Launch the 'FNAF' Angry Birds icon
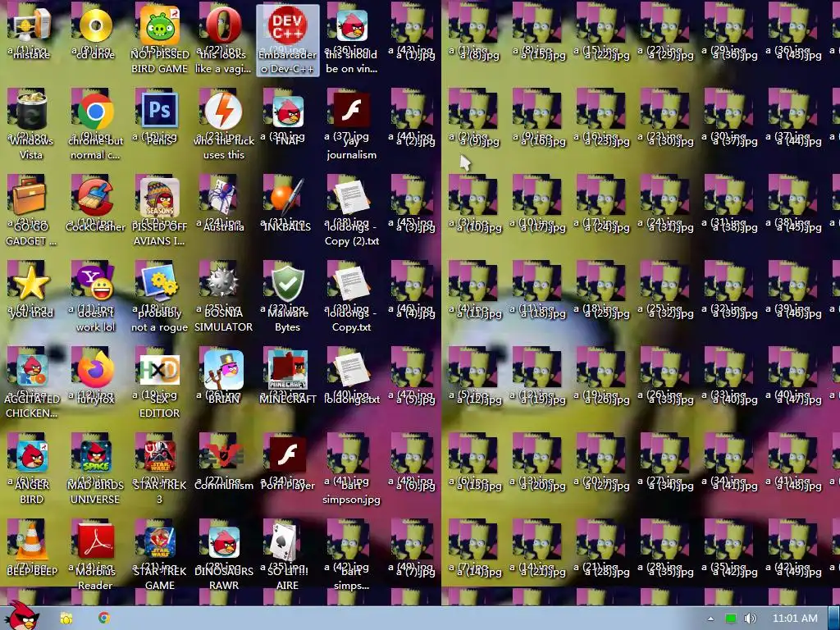Image resolution: width=840 pixels, height=630 pixels. [x=288, y=111]
